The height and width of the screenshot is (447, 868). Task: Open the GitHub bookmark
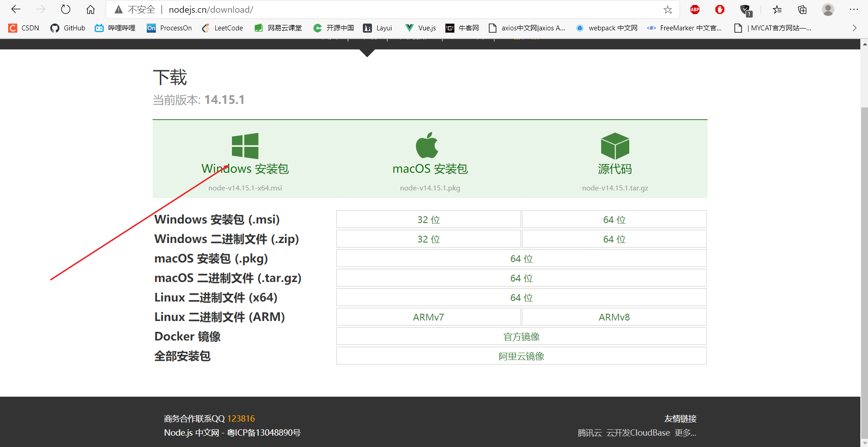pos(68,28)
